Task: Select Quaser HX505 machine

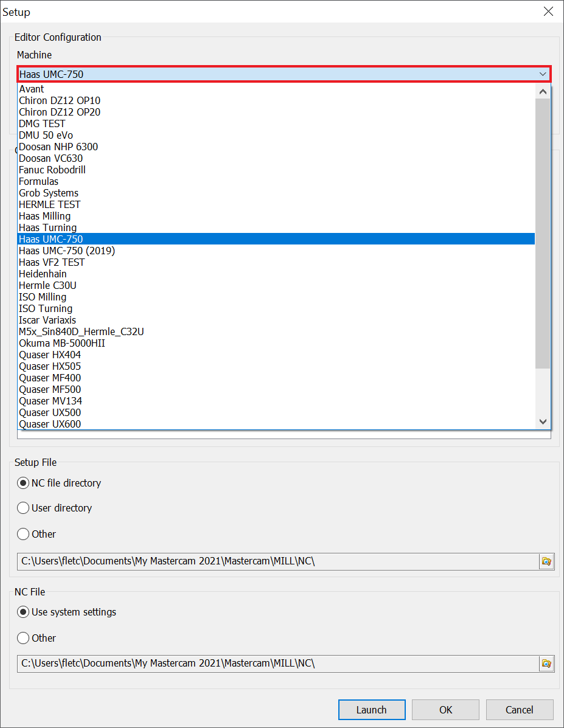Action: [276, 366]
